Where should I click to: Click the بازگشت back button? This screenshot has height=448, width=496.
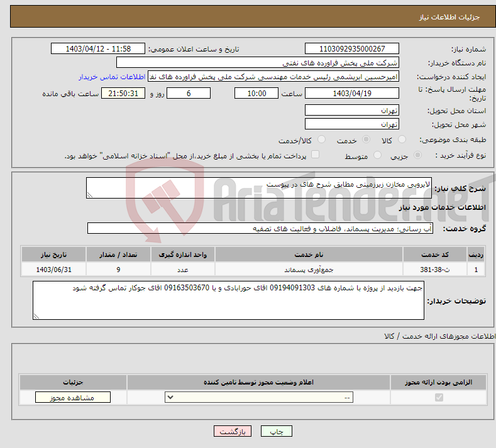[x=233, y=431]
